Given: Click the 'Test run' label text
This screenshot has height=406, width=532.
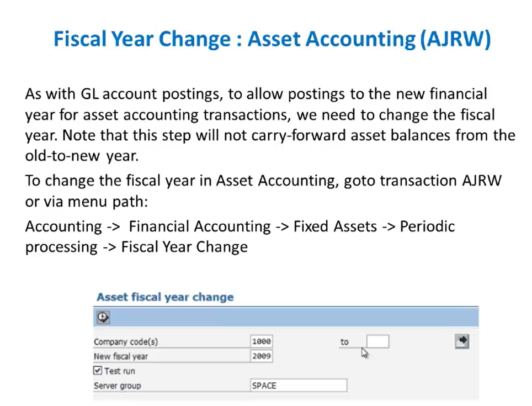Looking at the screenshot, I should tap(120, 371).
